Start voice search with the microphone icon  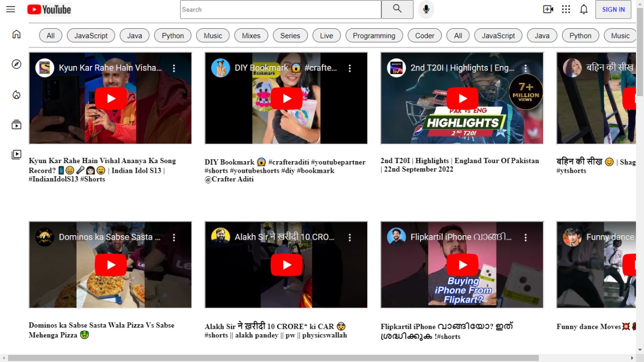[x=426, y=9]
